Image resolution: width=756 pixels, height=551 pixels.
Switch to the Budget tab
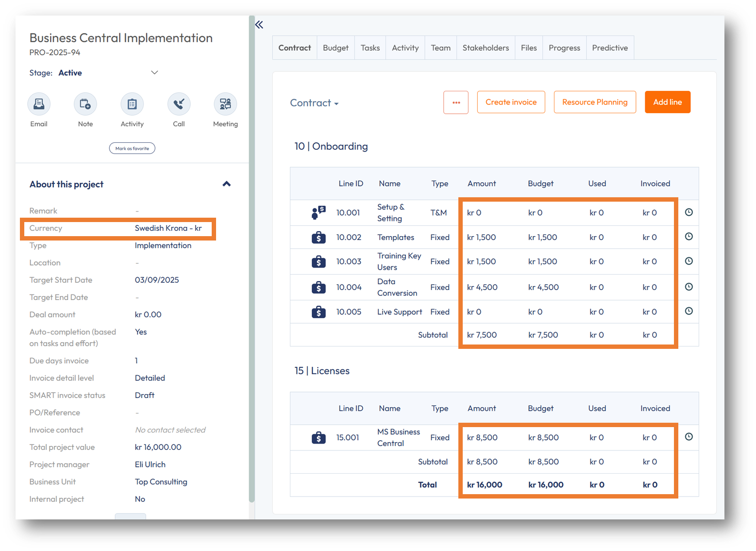pyautogui.click(x=336, y=48)
